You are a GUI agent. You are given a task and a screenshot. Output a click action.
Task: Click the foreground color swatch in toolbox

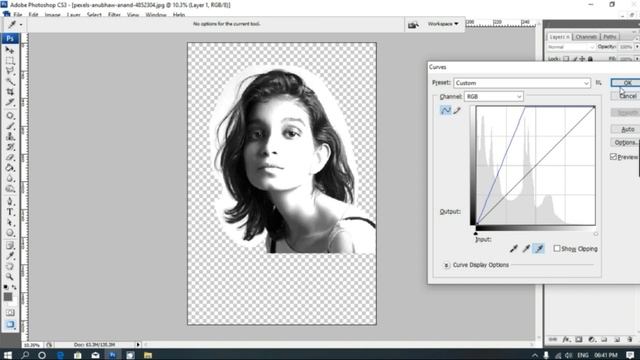coord(8,297)
